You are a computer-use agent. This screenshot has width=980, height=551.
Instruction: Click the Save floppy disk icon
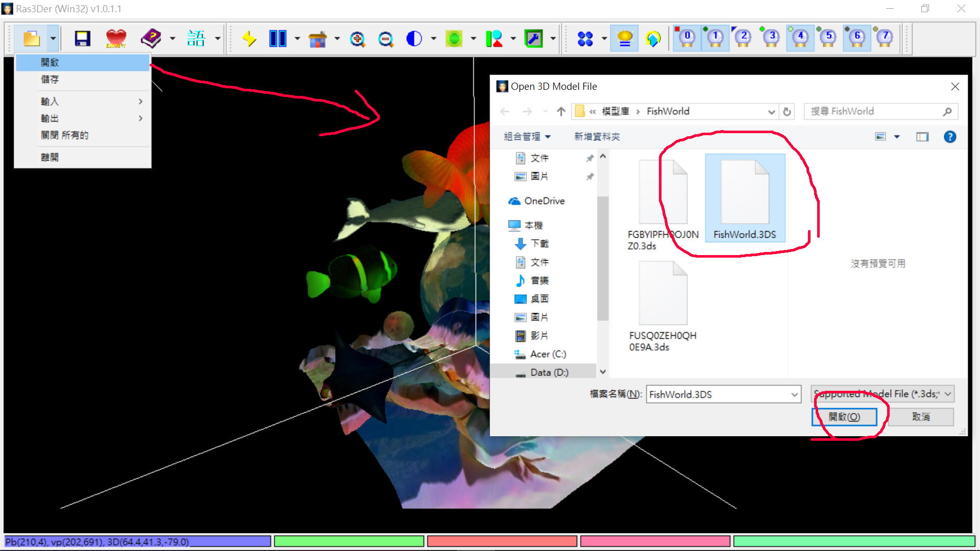point(82,39)
